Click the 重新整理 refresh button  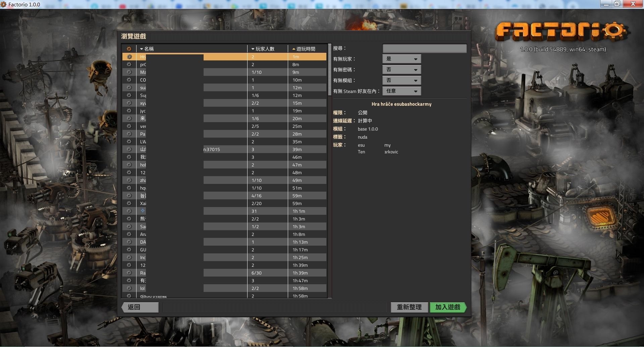tap(409, 307)
